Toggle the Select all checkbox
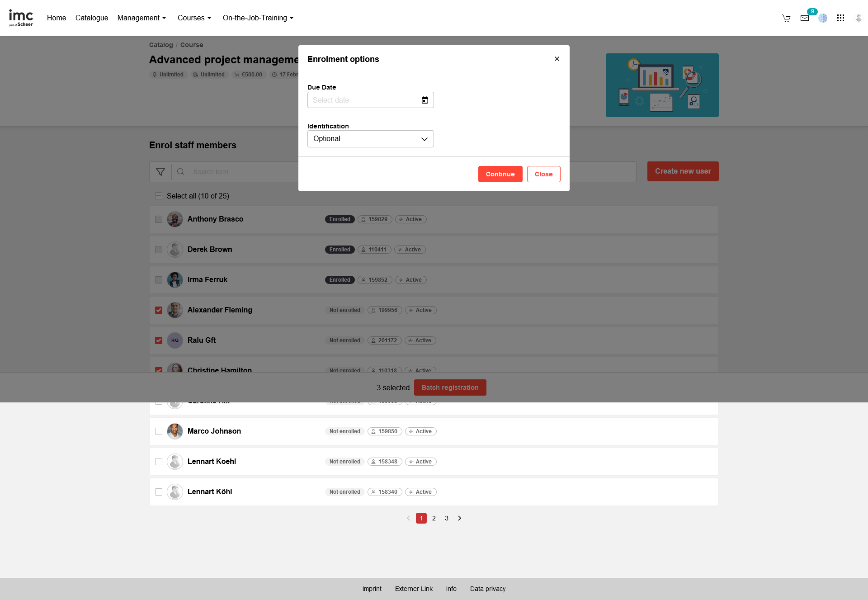 (159, 196)
